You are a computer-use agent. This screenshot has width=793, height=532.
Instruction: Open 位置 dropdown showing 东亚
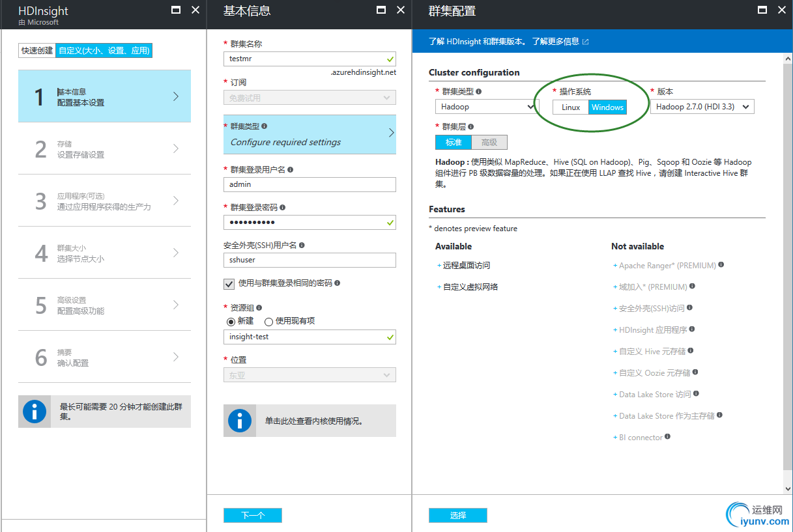[310, 375]
